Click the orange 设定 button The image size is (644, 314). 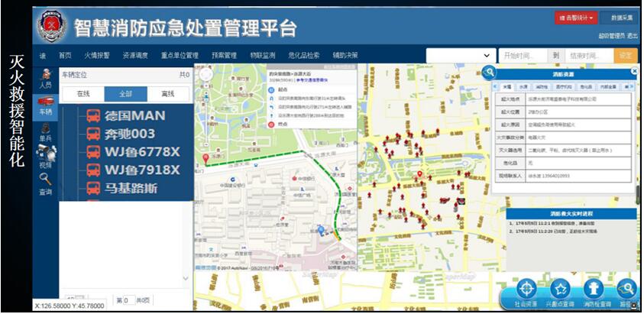(626, 56)
